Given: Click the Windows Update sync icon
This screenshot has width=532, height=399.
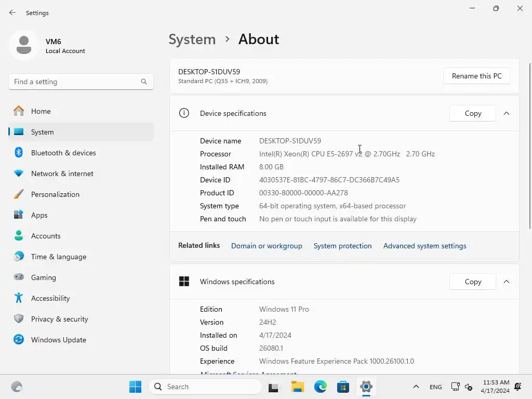Looking at the screenshot, I should 19,339.
